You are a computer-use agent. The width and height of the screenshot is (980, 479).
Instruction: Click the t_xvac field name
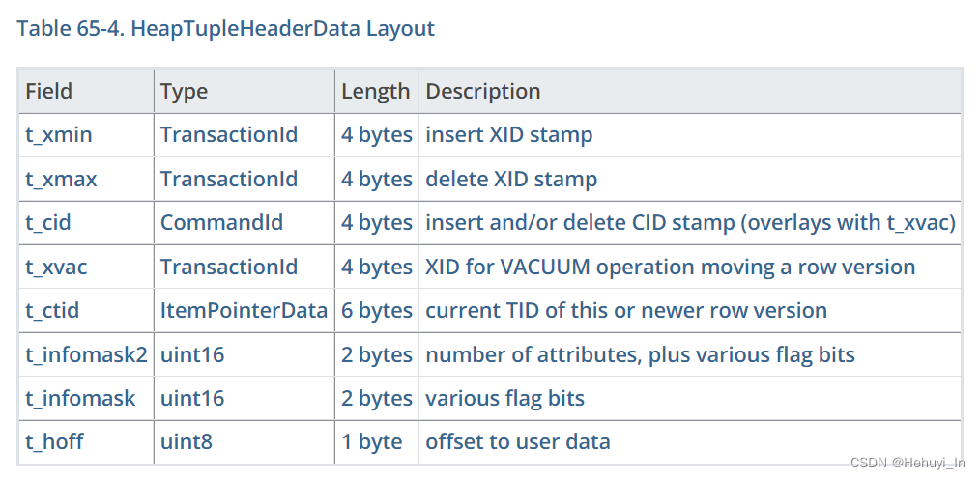[56, 268]
